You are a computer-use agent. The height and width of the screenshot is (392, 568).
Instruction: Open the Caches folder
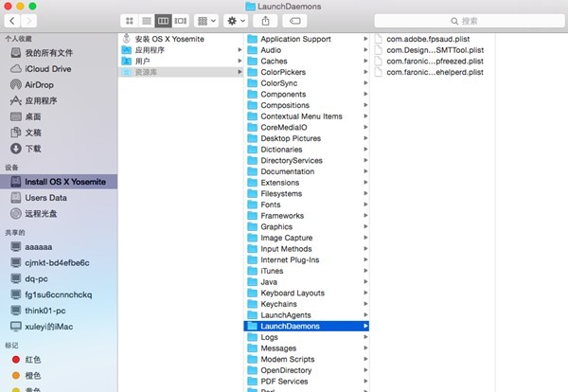point(307,62)
